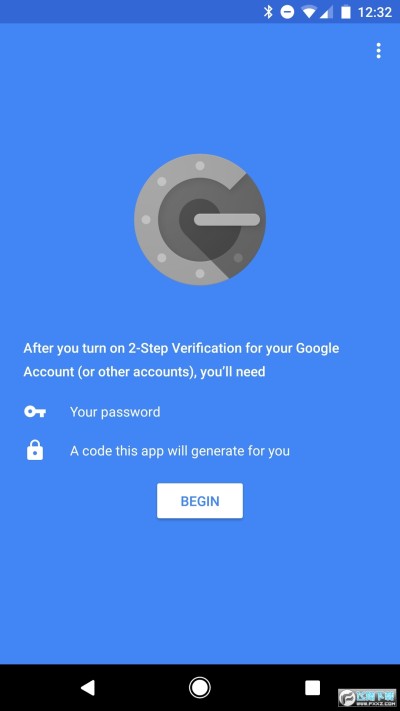Screen dimensions: 400x711
Task: Tap A code this app will generate text
Action: coord(180,451)
